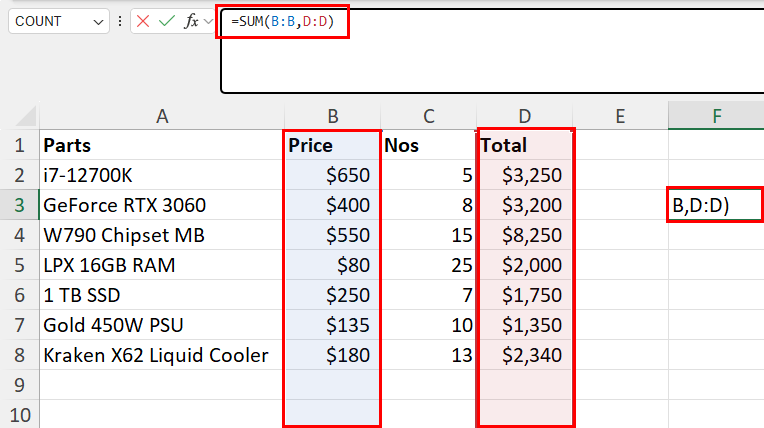Click the $1,350 total cell

tap(524, 325)
